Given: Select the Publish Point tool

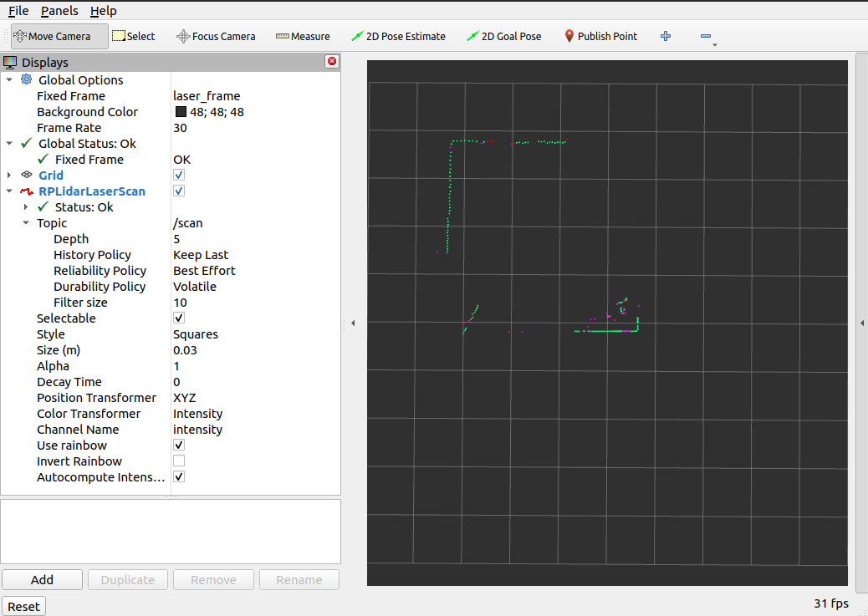Looking at the screenshot, I should point(600,36).
